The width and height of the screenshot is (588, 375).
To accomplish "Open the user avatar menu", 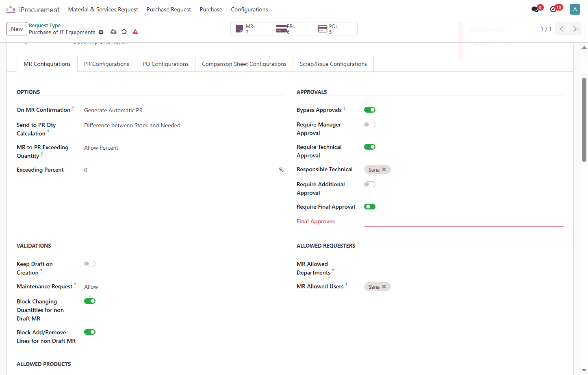I will [575, 9].
